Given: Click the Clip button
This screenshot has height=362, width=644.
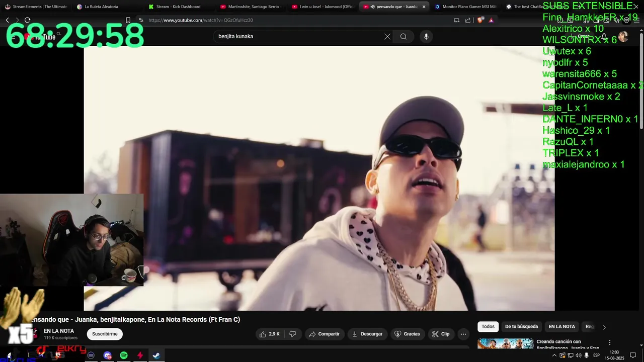Looking at the screenshot, I should (441, 334).
